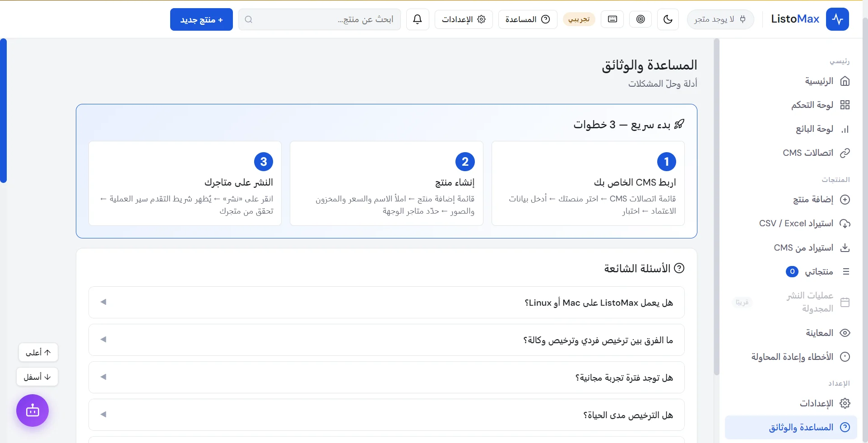Toggle dark mode with the moon icon
This screenshot has width=868, height=443.
[668, 19]
